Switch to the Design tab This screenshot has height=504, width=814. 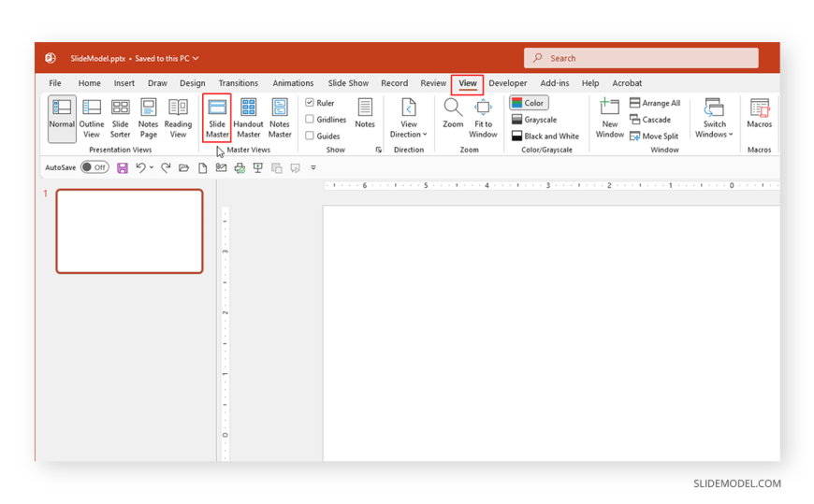pyautogui.click(x=192, y=83)
